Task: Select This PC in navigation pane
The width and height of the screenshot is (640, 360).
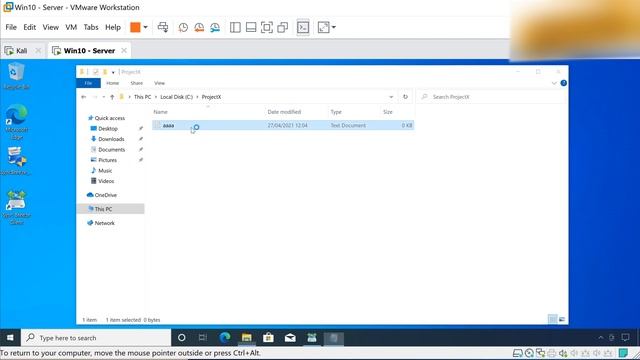Action: tap(103, 209)
